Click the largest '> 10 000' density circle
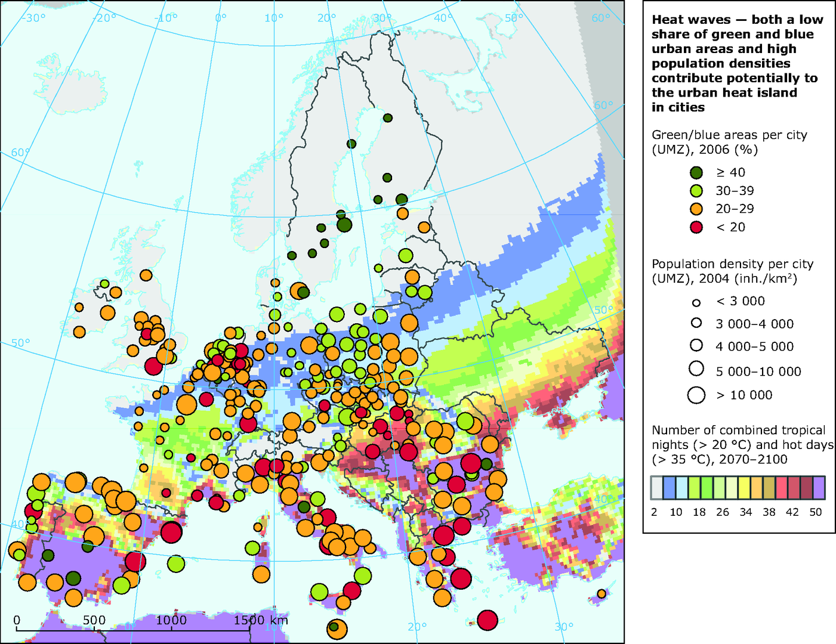This screenshot has width=836, height=644. point(696,395)
